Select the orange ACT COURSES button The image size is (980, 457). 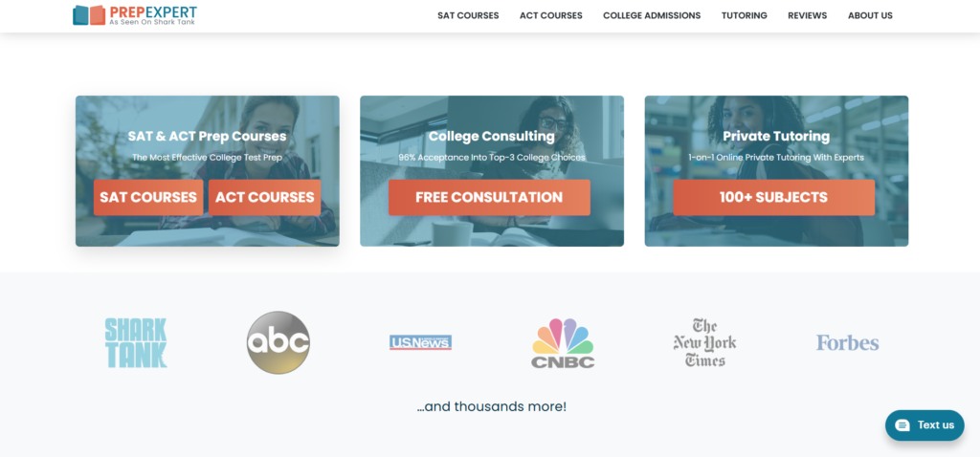(x=265, y=197)
